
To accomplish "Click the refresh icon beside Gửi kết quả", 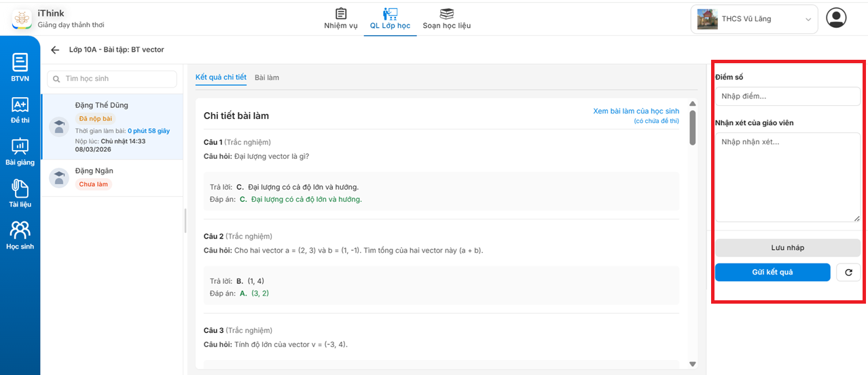I will click(x=848, y=272).
